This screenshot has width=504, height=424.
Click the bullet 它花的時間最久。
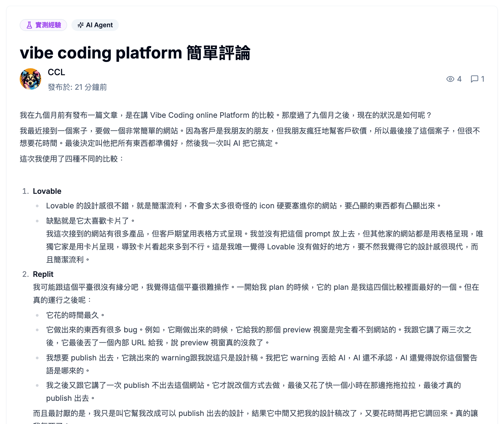tap(76, 315)
